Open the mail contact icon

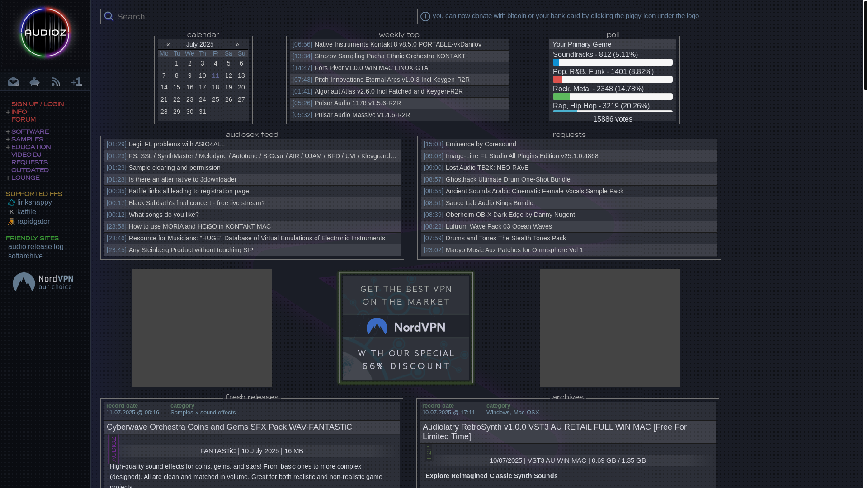coord(13,81)
